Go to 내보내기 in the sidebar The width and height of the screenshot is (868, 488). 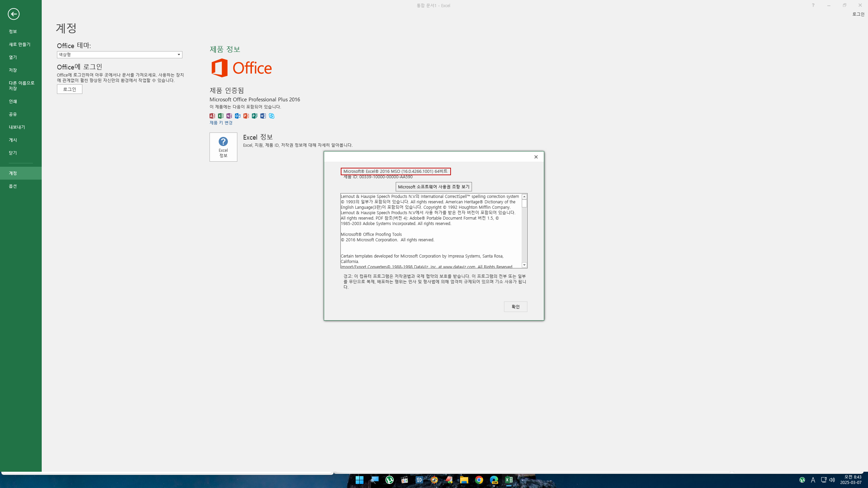[x=17, y=127]
